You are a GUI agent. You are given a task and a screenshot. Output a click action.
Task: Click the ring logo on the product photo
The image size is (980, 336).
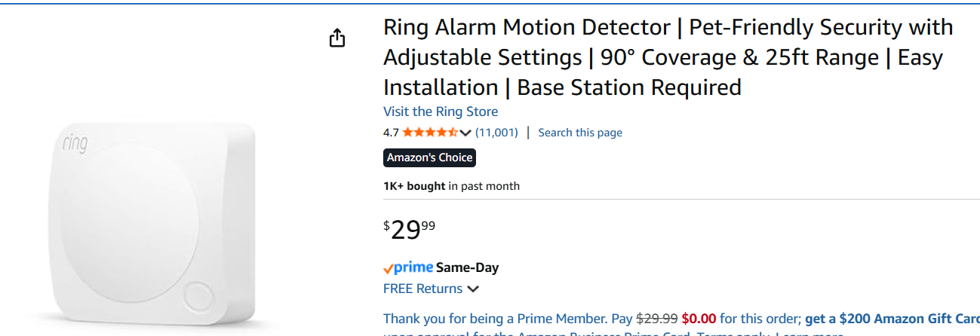pos(75,142)
